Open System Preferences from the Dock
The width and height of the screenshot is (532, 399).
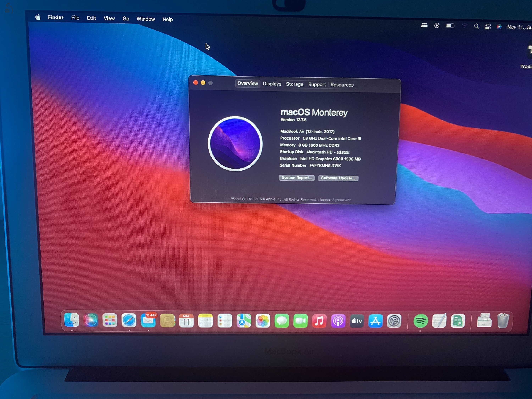(394, 321)
